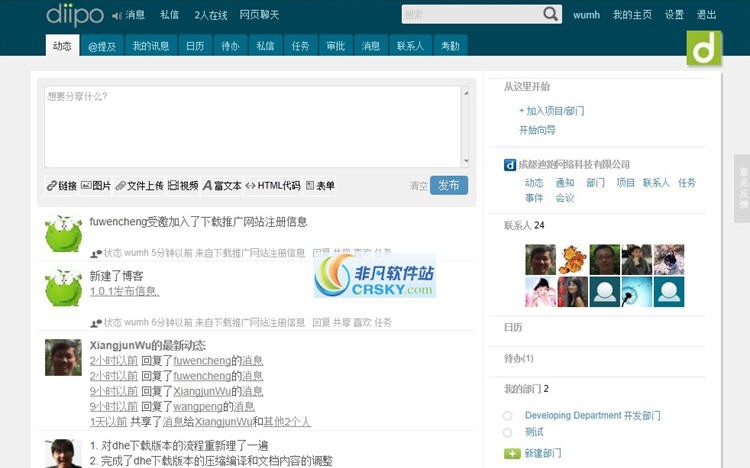Open the 考勤 attendance tab

pyautogui.click(x=450, y=46)
